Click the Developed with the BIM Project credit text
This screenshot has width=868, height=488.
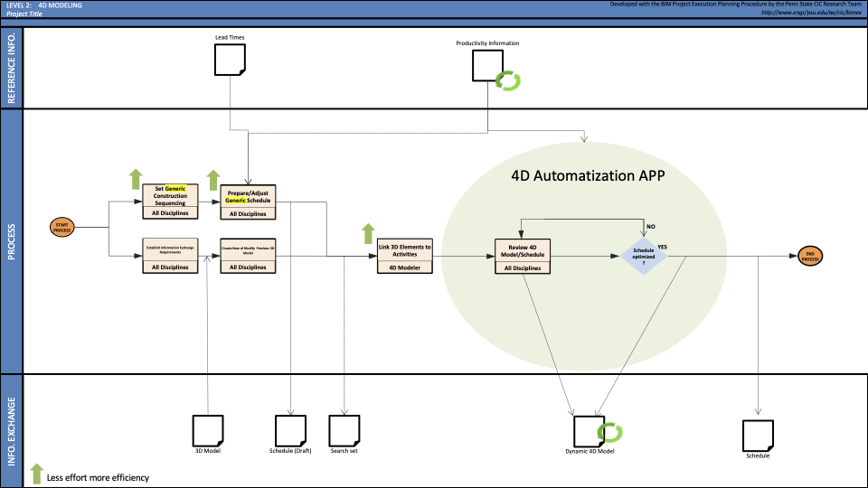(736, 4)
